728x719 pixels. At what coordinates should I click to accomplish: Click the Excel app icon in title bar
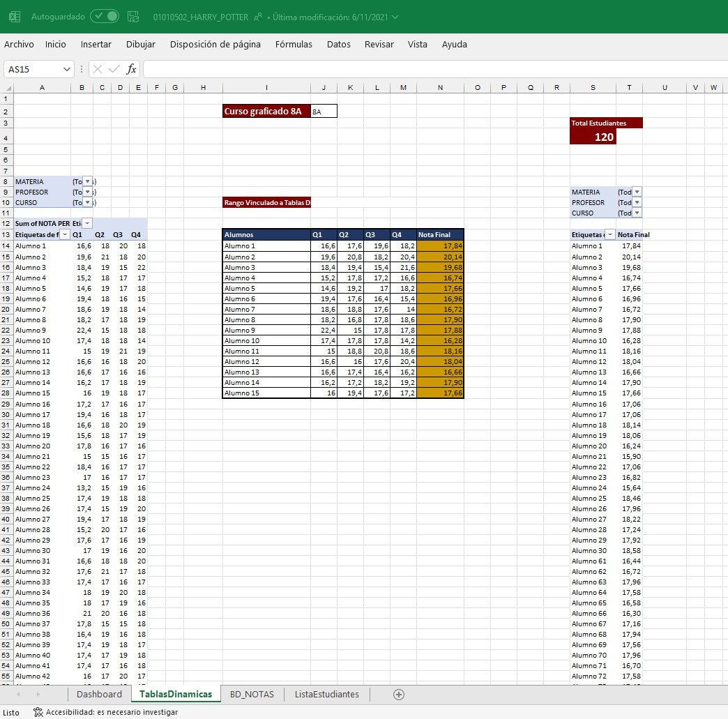15,17
